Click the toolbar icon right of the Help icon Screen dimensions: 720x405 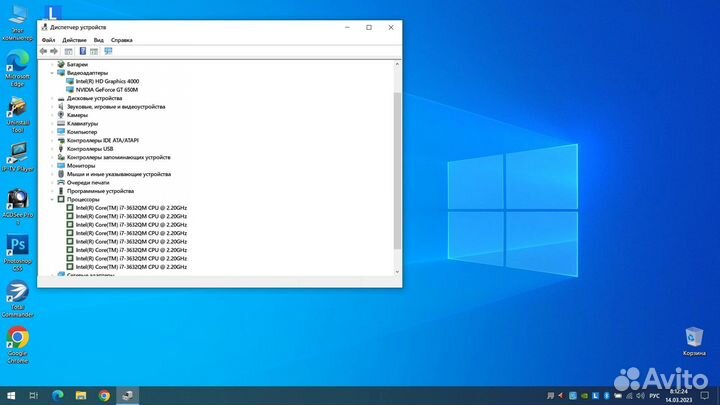[94, 51]
